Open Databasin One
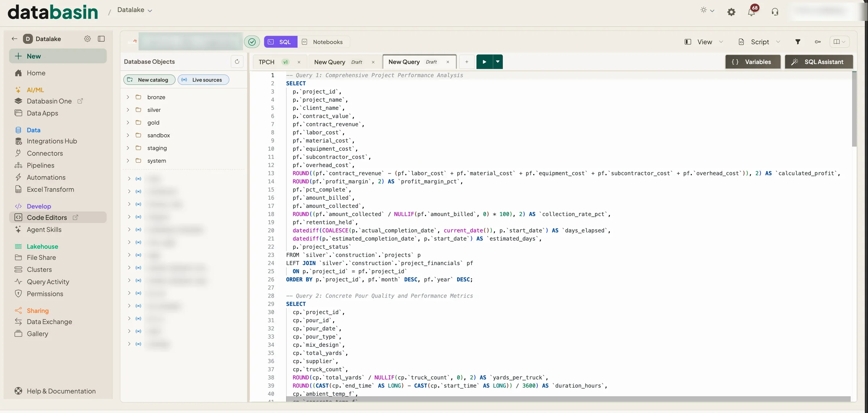This screenshot has height=413, width=868. coord(49,101)
